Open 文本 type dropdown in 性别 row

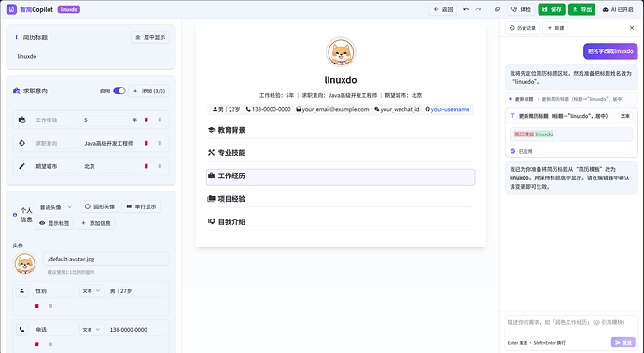tap(91, 291)
